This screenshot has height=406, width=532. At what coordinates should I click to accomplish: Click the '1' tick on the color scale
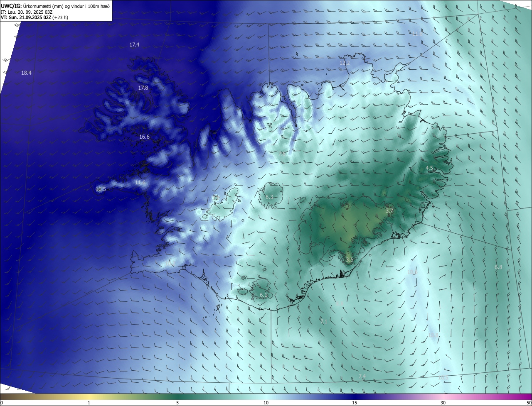(x=89, y=403)
